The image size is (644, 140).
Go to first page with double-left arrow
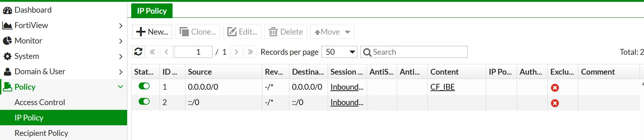coord(152,52)
